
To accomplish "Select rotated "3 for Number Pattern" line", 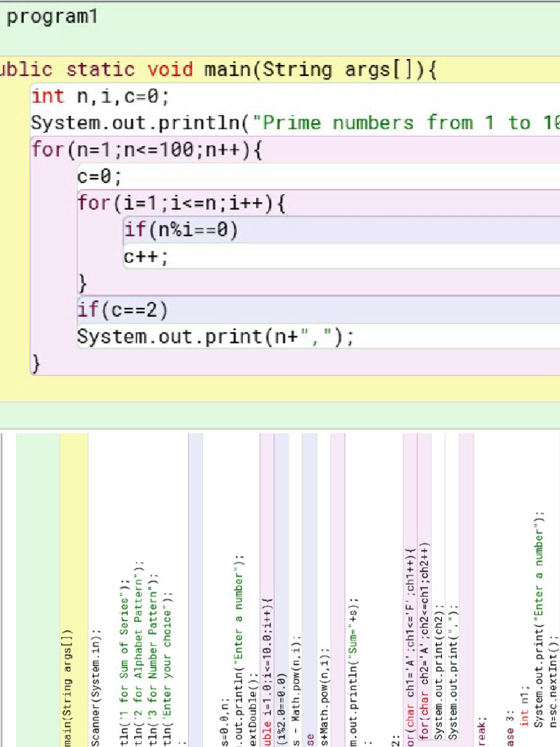I will pos(152,659).
